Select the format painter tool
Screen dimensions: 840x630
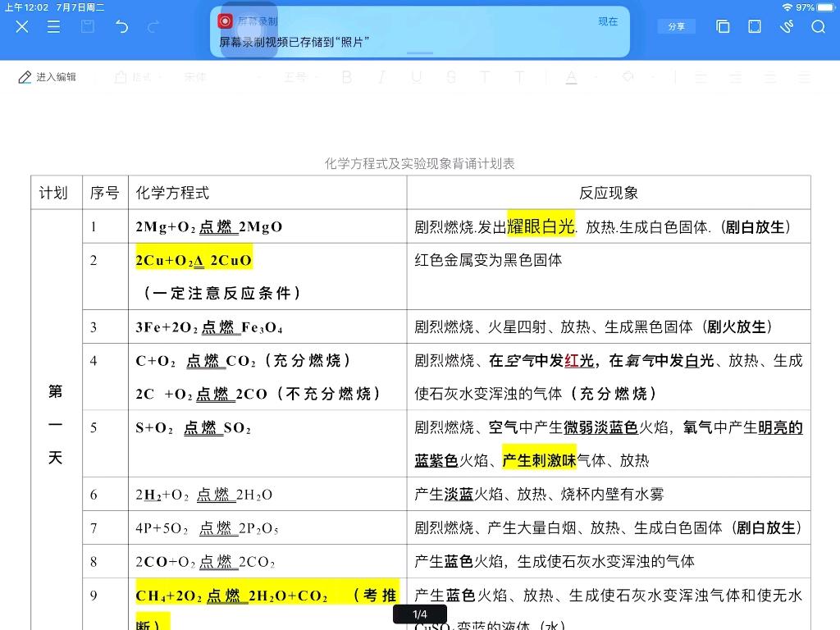tap(119, 76)
